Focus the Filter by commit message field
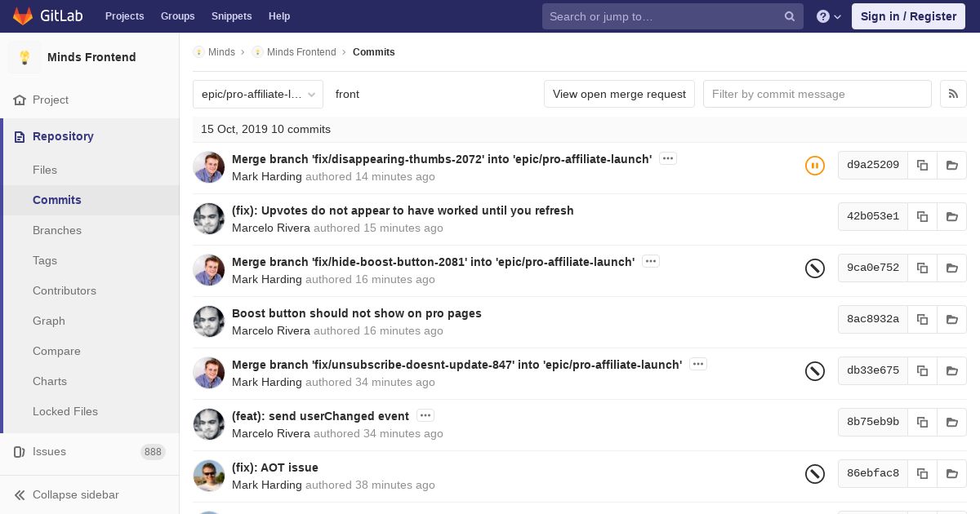The height and width of the screenshot is (514, 980). pyautogui.click(x=817, y=94)
